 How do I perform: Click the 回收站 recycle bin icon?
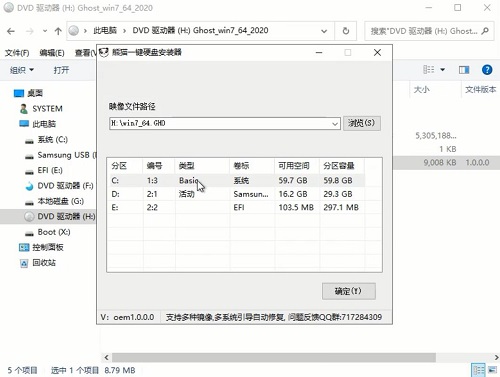pyautogui.click(x=24, y=263)
